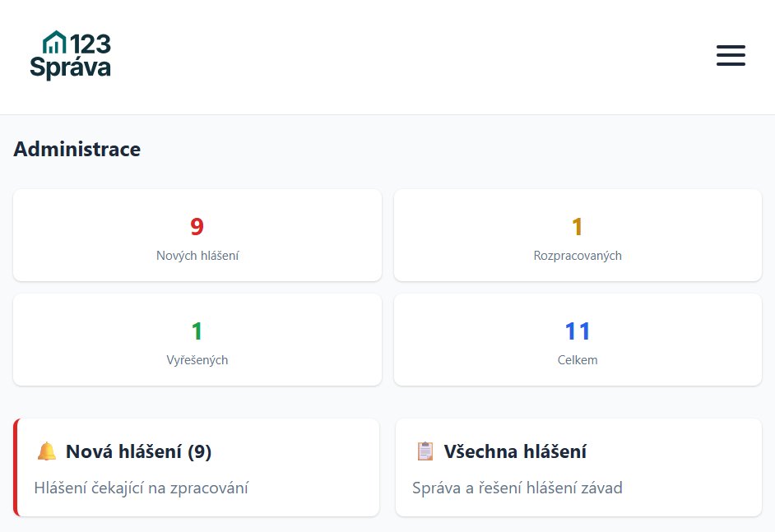Screen dimensions: 775x532
Task: Click Správa a řešení hlášení závad text
Action: click(517, 488)
